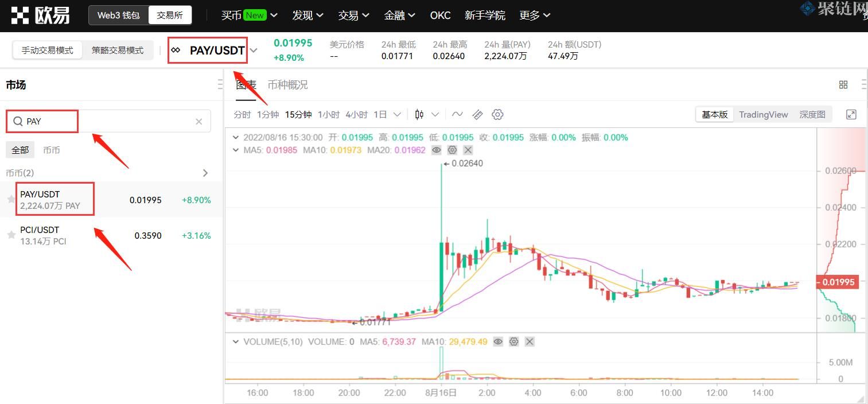
Task: Open VOLUME indicator settings gear
Action: click(x=514, y=341)
